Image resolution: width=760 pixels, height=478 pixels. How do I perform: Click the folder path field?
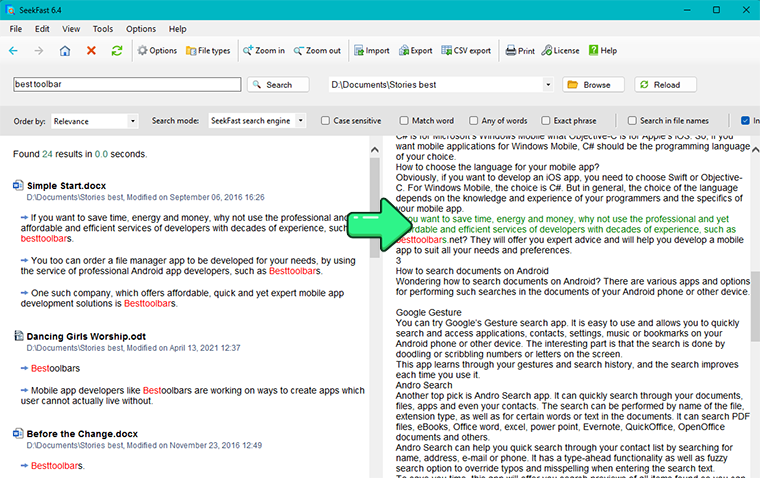pyautogui.click(x=435, y=84)
